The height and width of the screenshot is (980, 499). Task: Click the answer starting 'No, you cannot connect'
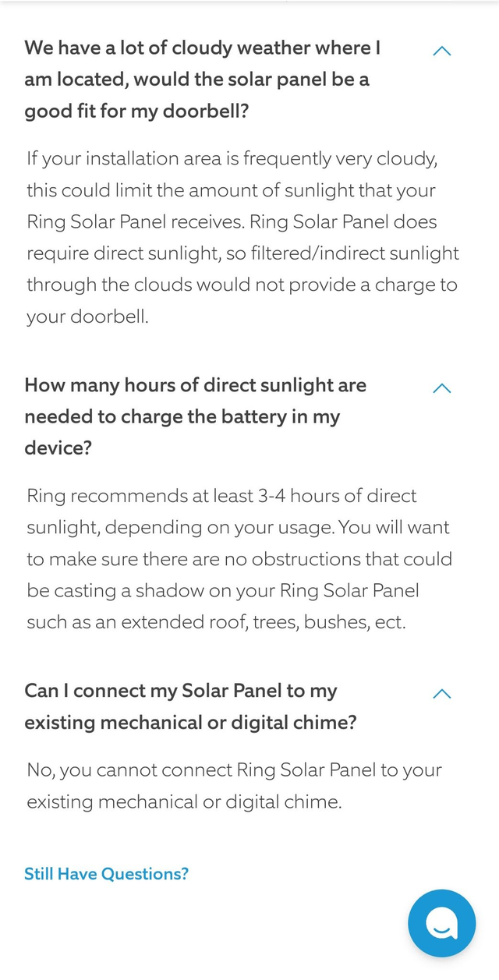pyautogui.click(x=234, y=786)
